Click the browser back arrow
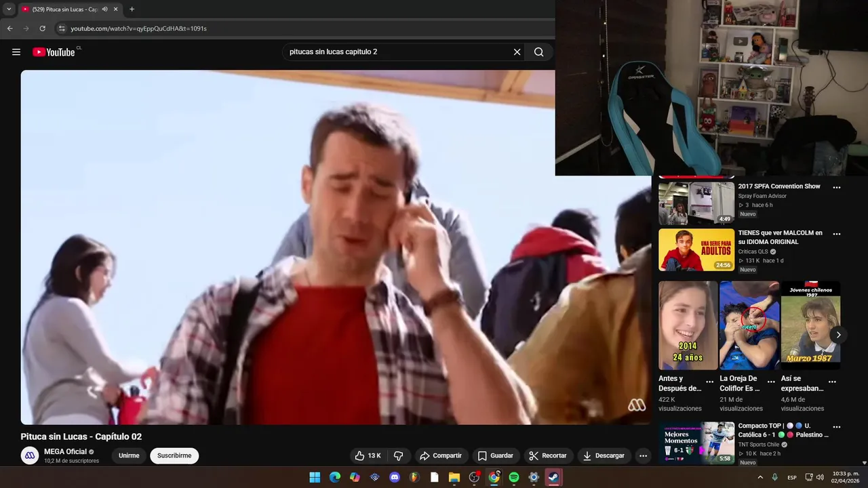Image resolution: width=868 pixels, height=488 pixels. point(9,28)
